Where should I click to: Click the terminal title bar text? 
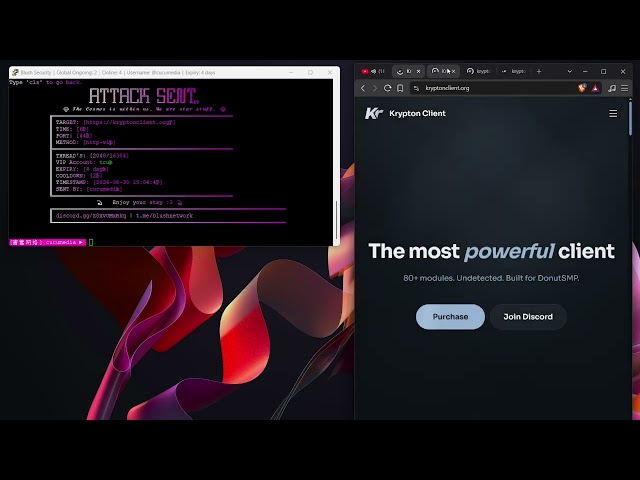[118, 73]
